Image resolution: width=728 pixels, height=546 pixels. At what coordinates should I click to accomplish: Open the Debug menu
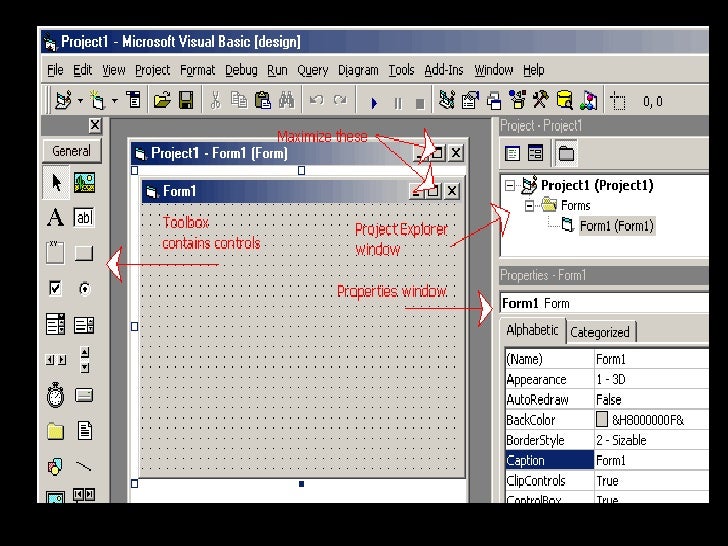click(241, 70)
